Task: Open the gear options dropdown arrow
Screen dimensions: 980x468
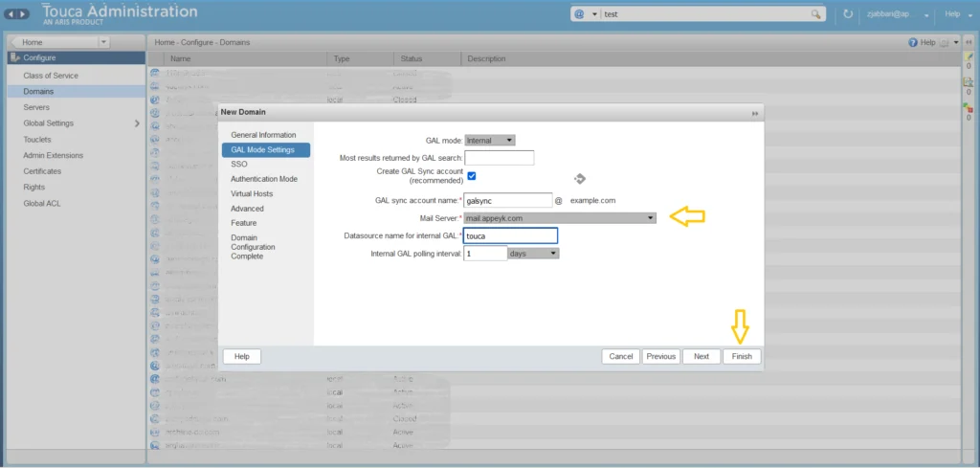Action: (x=956, y=42)
